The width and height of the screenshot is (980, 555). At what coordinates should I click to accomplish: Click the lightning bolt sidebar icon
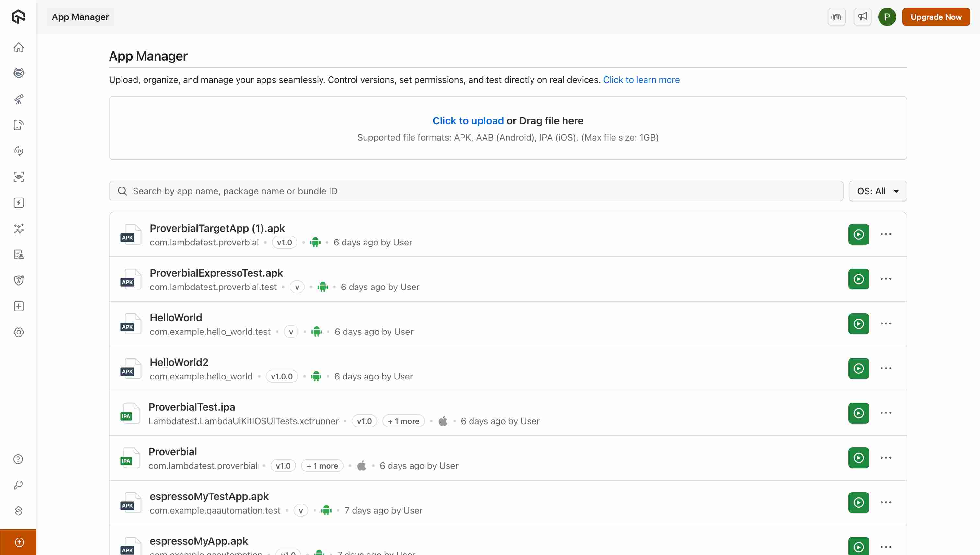(x=18, y=203)
